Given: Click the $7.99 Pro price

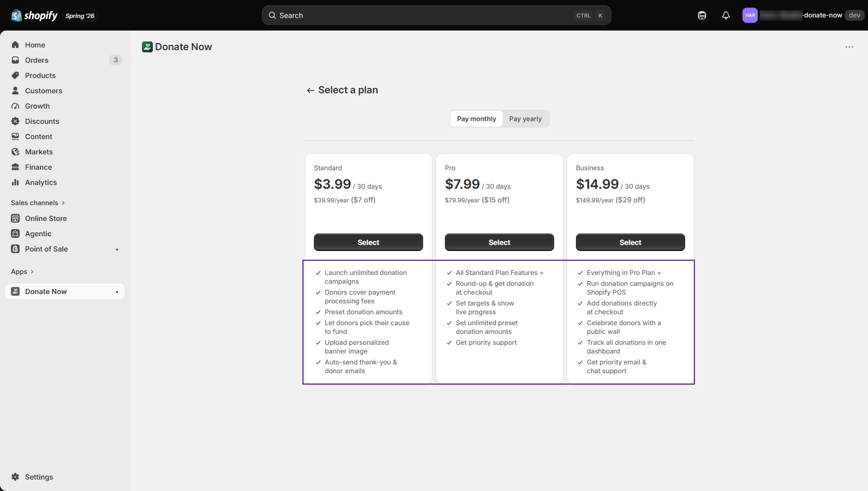Looking at the screenshot, I should [462, 184].
